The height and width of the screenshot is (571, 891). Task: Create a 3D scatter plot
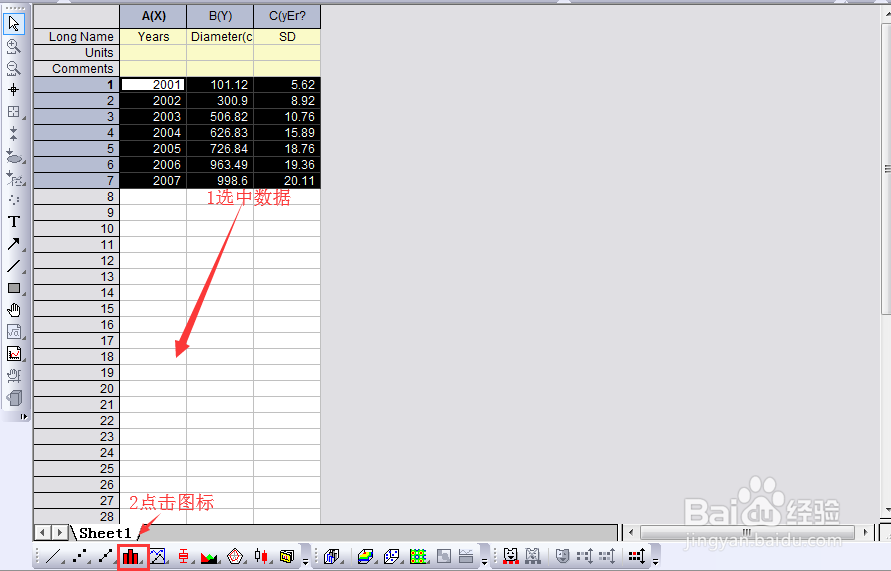click(x=392, y=556)
